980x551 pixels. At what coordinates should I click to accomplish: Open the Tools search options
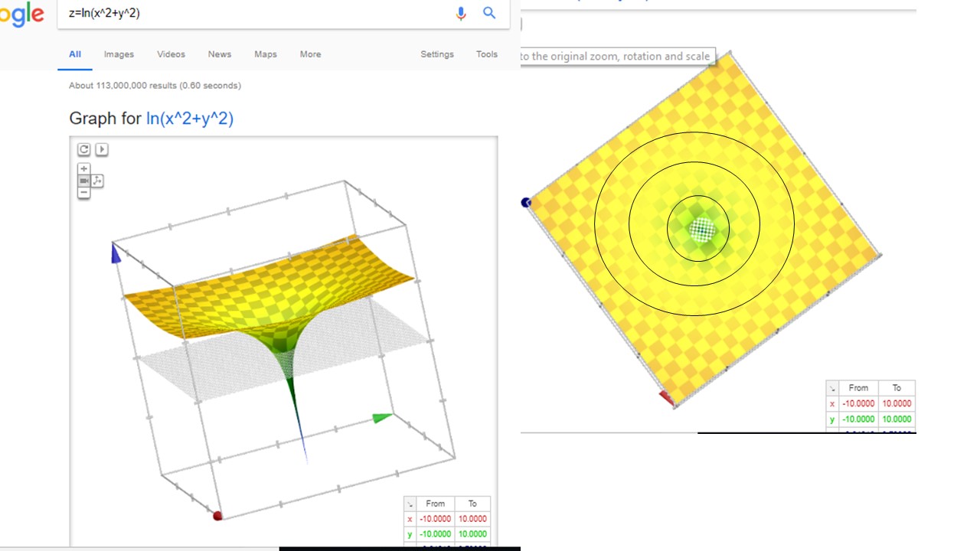[x=486, y=54]
